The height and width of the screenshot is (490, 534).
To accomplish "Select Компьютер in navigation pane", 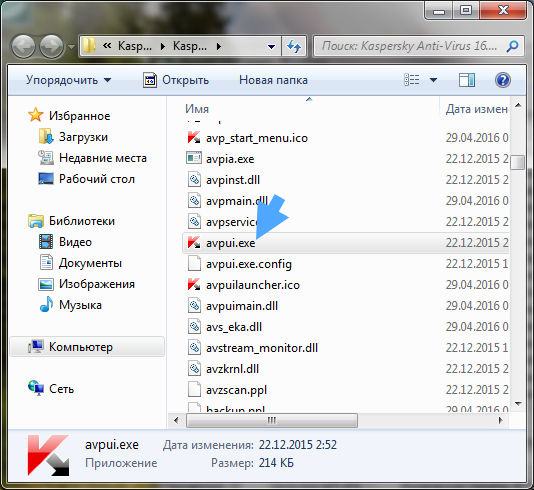I will click(87, 347).
